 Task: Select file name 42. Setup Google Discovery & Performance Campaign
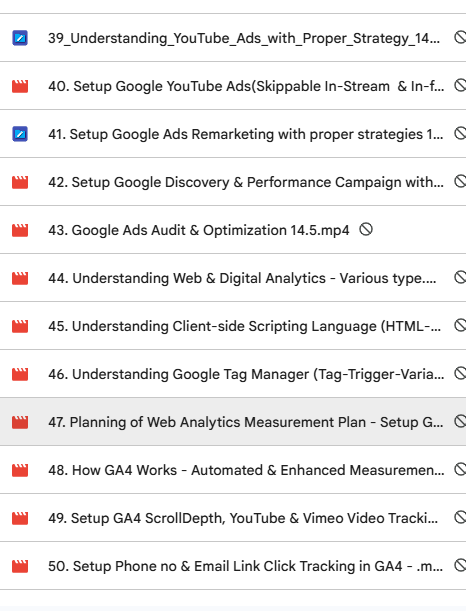[x=246, y=182]
